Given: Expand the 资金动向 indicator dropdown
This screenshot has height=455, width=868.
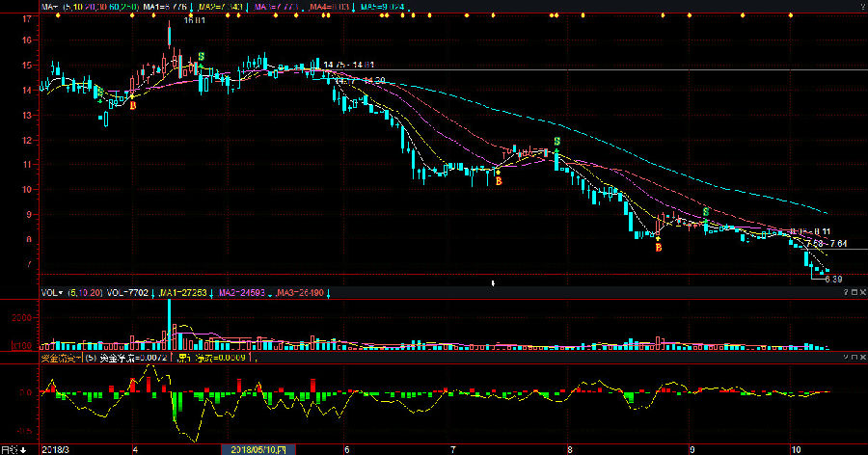Looking at the screenshot, I should 63,358.
